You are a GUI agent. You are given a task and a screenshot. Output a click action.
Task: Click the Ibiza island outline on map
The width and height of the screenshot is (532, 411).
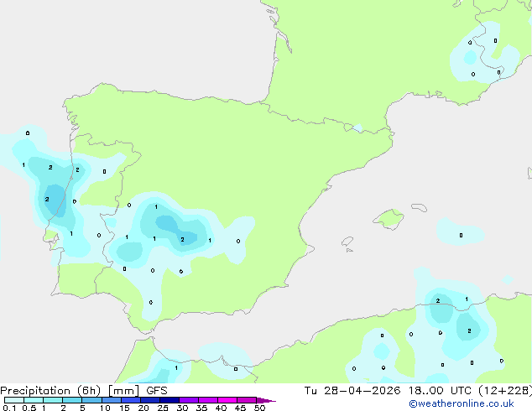coord(347,242)
